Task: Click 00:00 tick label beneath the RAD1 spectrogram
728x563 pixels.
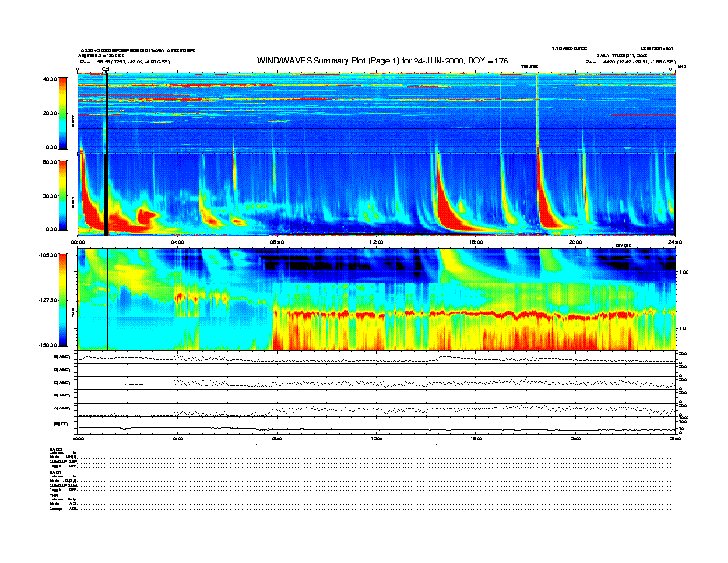Action: tap(77, 242)
